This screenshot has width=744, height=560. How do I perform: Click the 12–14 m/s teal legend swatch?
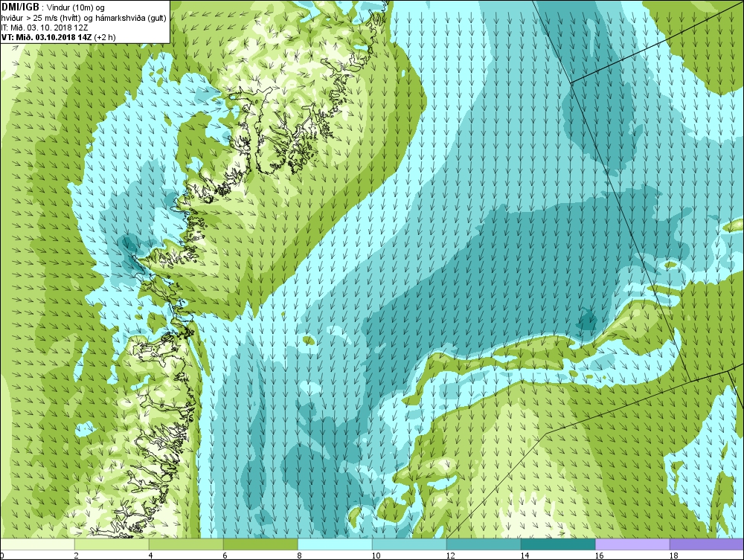click(484, 544)
